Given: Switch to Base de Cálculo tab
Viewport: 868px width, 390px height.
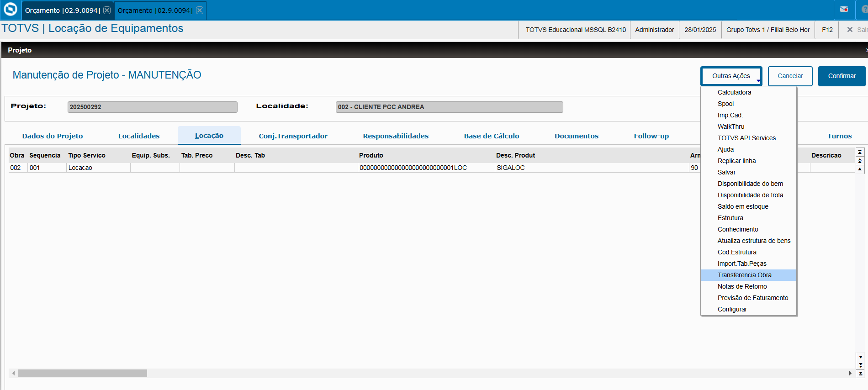Looking at the screenshot, I should 492,136.
